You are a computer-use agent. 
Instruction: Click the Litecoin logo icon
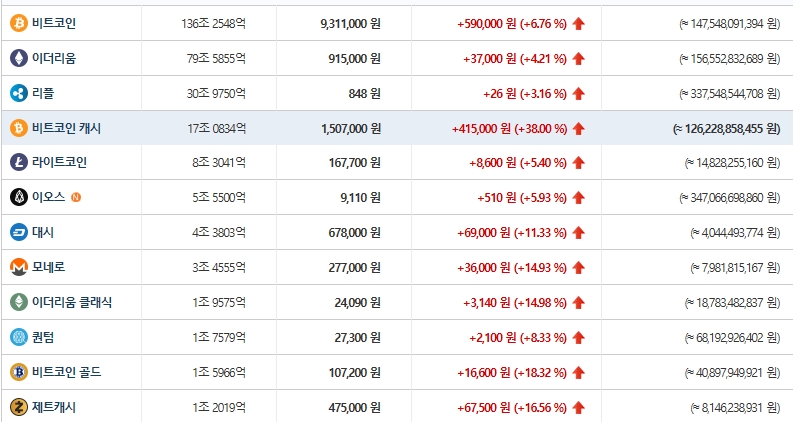pyautogui.click(x=19, y=162)
